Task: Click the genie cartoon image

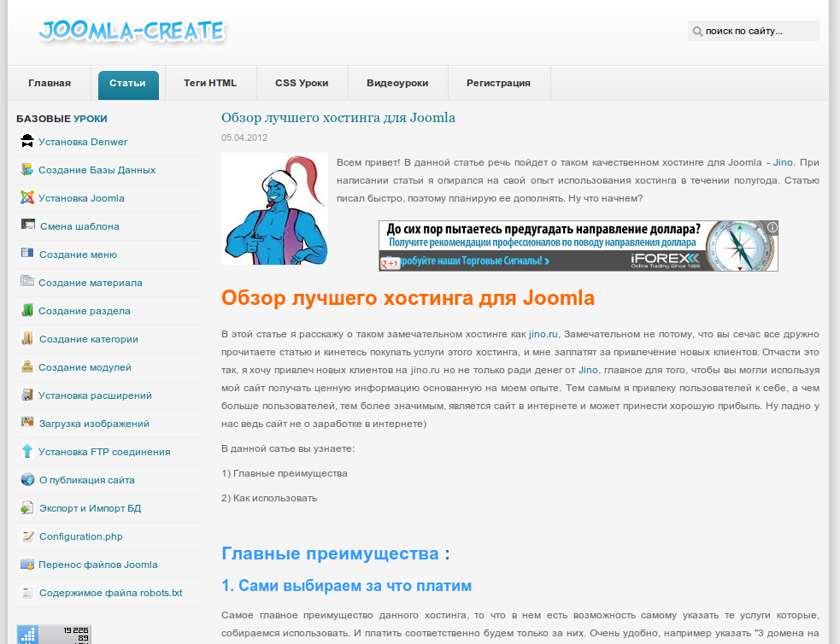Action: (274, 208)
